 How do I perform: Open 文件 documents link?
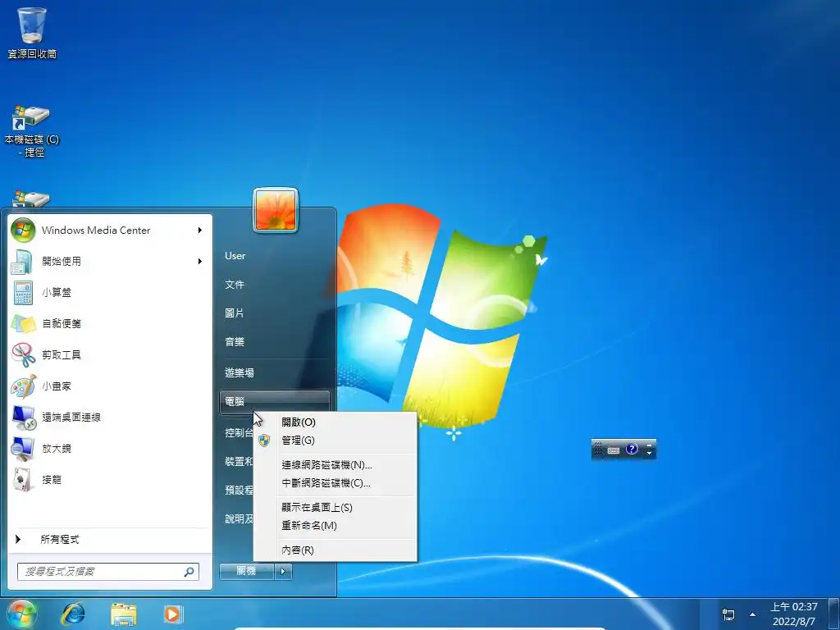235,285
